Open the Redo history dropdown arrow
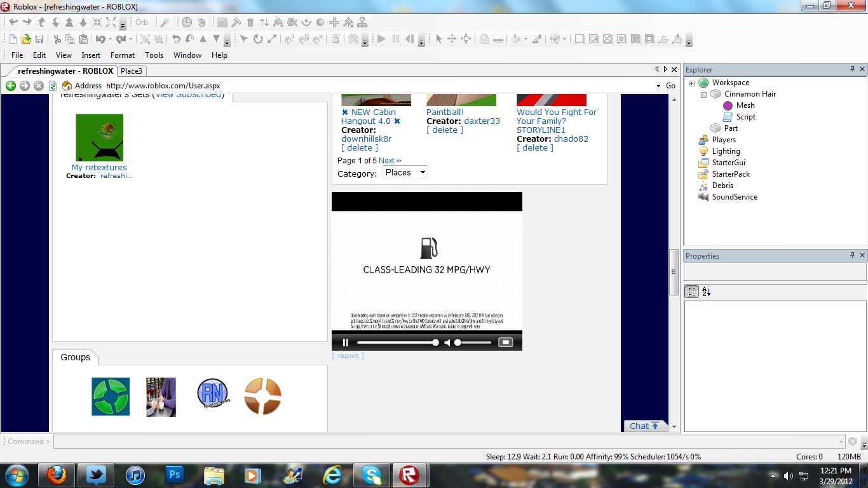The width and height of the screenshot is (868, 488). point(130,39)
